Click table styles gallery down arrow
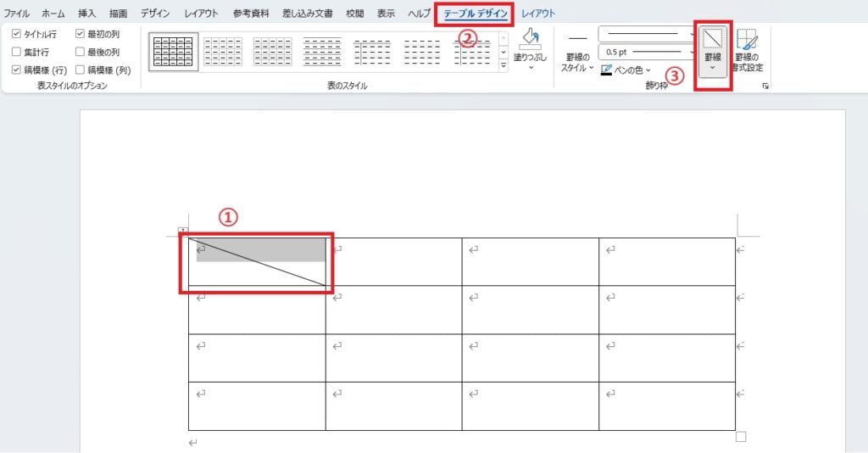 pos(504,52)
